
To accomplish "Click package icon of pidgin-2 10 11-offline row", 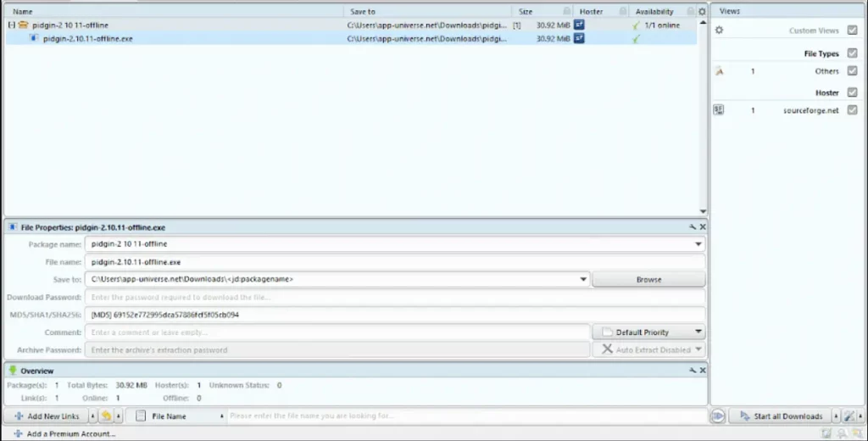I will click(x=23, y=25).
